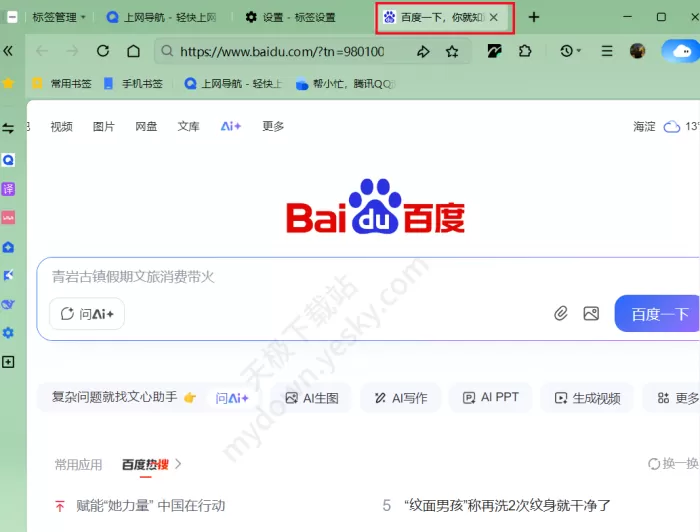The image size is (700, 532).
Task: Open the pink sidebar tool icon
Action: coord(8,218)
